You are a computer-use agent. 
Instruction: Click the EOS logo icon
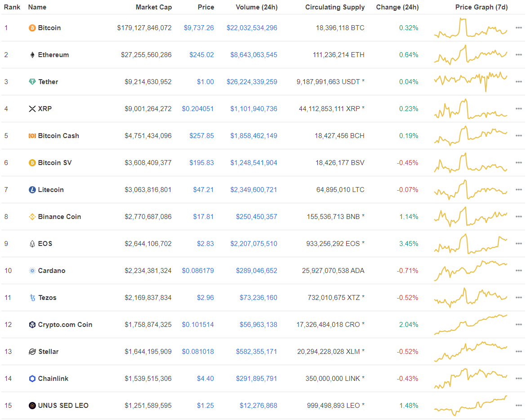click(32, 244)
